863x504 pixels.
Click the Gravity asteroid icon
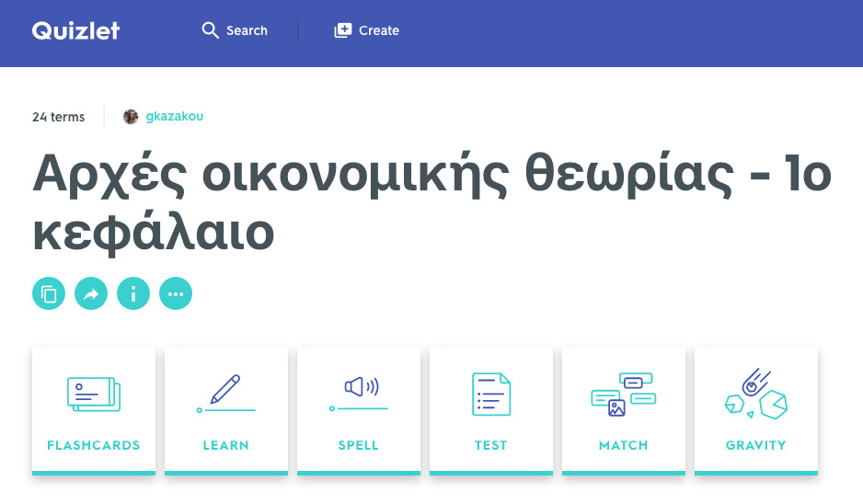[x=756, y=394]
